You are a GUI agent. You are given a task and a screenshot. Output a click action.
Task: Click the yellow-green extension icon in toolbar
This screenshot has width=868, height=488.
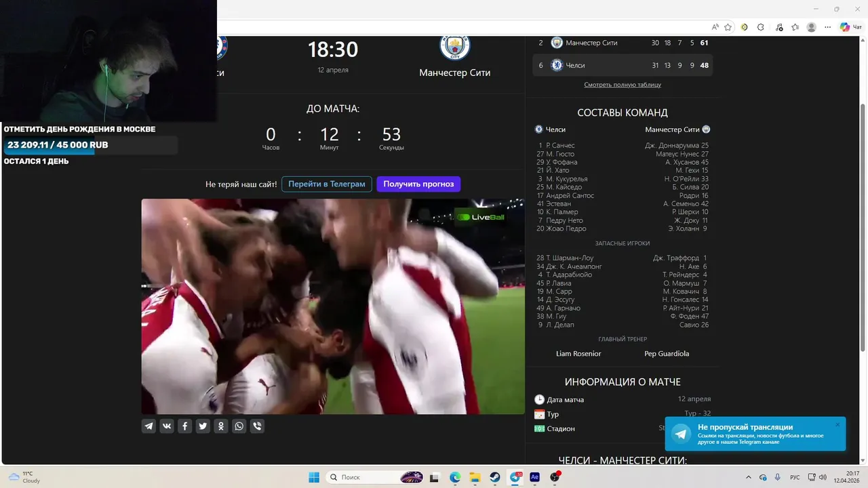745,27
